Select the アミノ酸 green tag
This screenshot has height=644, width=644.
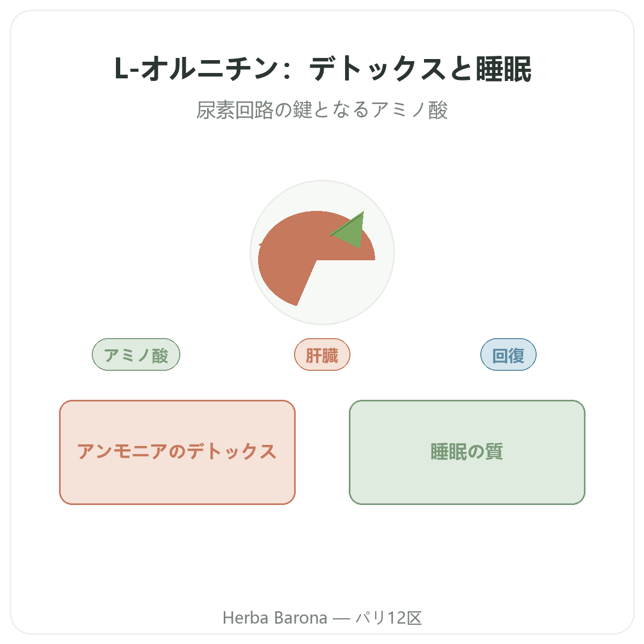click(136, 355)
